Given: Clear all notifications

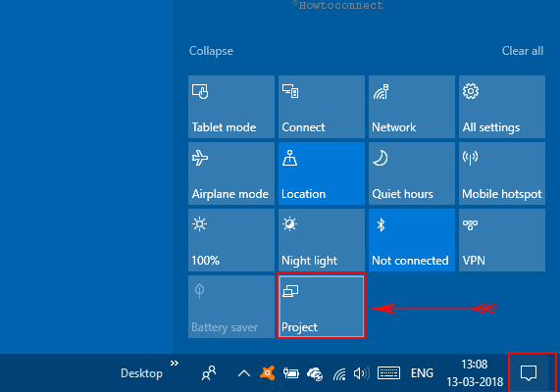Looking at the screenshot, I should click(x=523, y=51).
